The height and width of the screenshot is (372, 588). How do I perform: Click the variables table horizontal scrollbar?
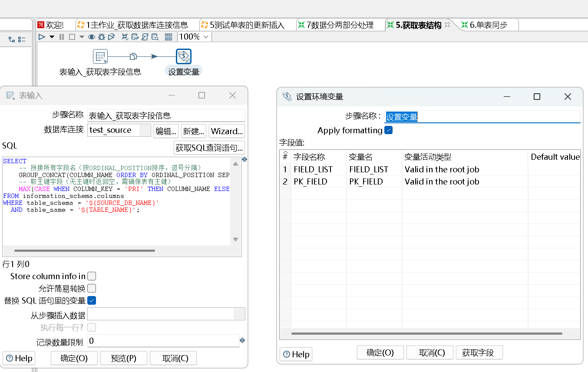[x=427, y=333]
